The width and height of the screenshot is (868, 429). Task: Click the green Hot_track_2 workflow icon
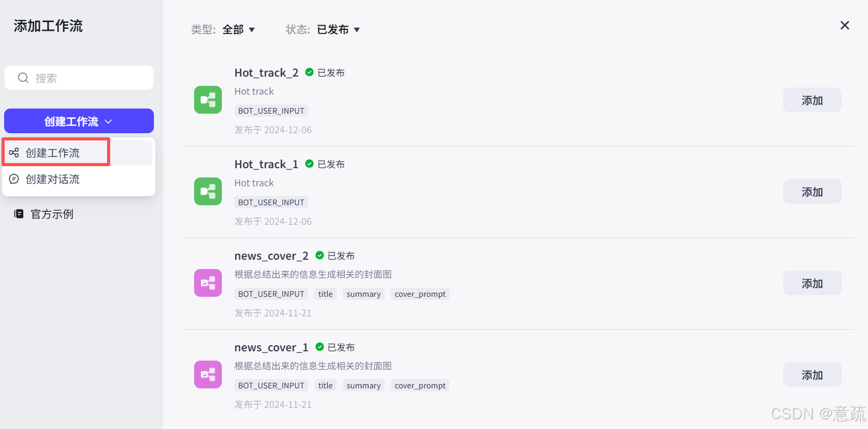(208, 100)
